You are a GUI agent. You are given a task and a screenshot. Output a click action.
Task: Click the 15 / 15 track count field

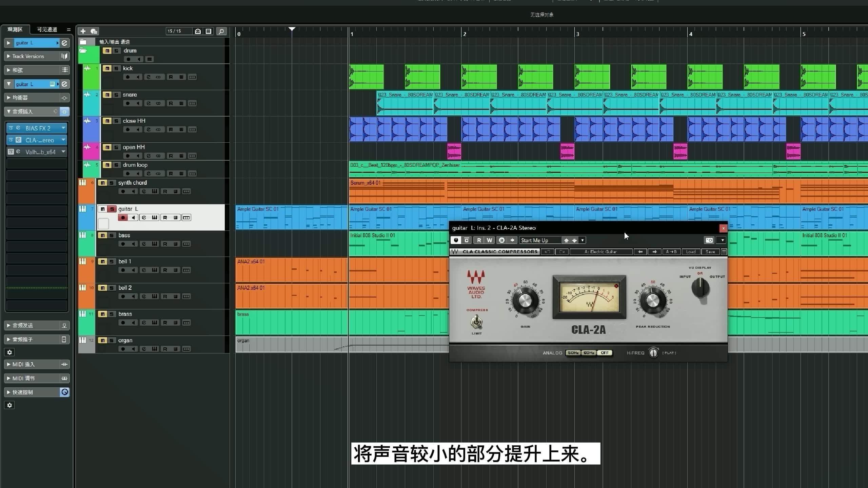179,31
